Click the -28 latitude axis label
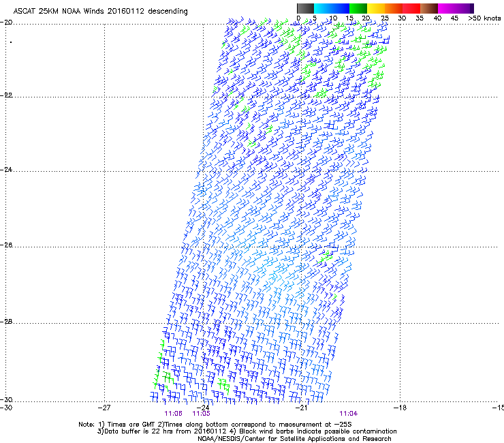The image size is (504, 443). [6, 322]
